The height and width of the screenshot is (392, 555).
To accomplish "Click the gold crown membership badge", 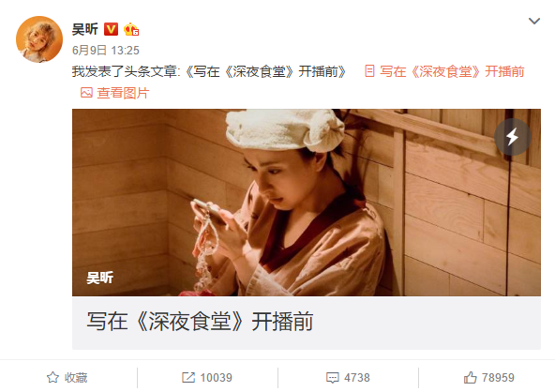I will point(131,29).
